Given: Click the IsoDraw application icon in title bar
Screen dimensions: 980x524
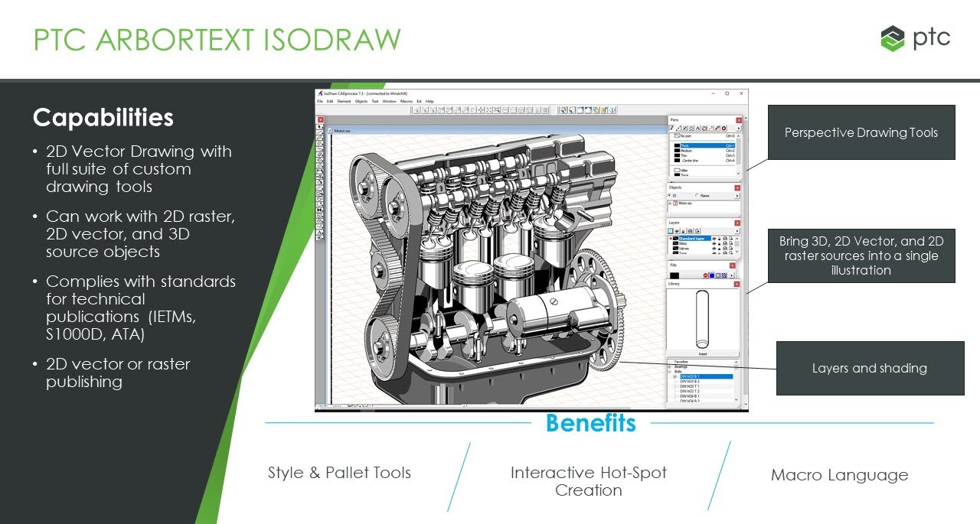Looking at the screenshot, I should [x=320, y=93].
